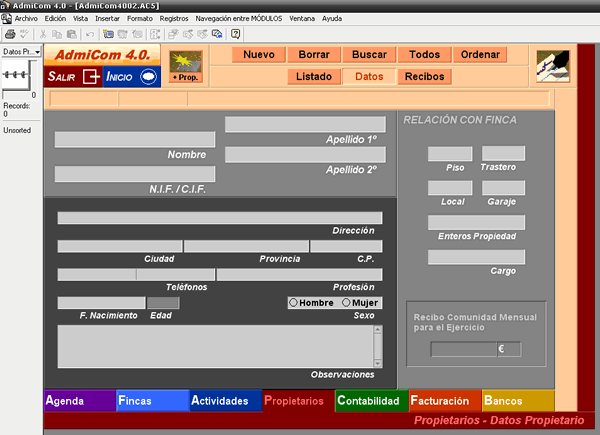Click the Print toolbar icon
The width and height of the screenshot is (600, 435).
(x=10, y=34)
